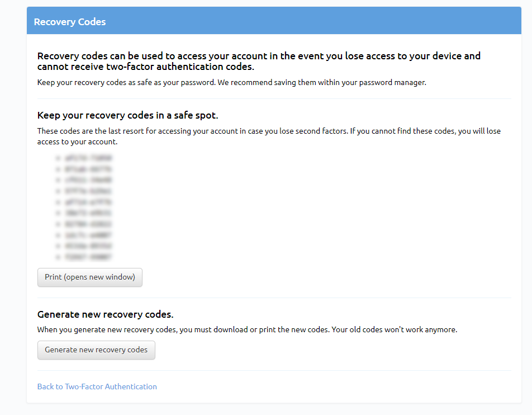Viewport: 532px width, 415px height.
Task: Select the heading Keep your recovery codes in a safe spot
Action: [127, 115]
